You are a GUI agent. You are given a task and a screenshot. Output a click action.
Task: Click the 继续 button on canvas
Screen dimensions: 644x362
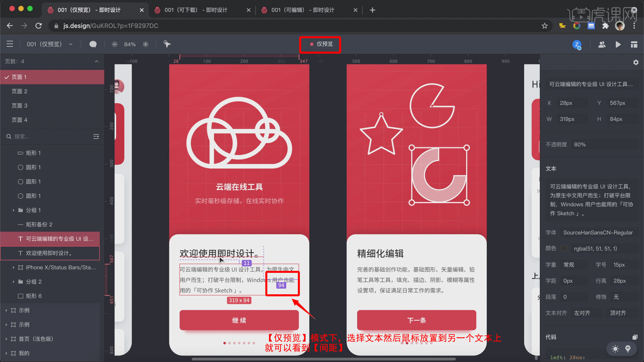(x=239, y=320)
